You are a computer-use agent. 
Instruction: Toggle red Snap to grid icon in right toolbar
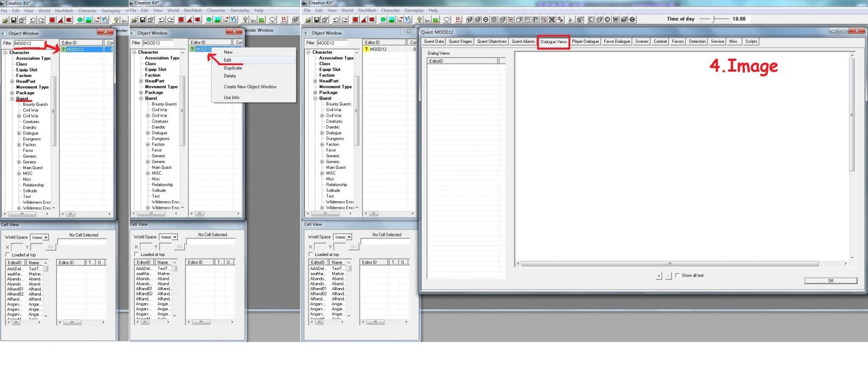[x=355, y=20]
